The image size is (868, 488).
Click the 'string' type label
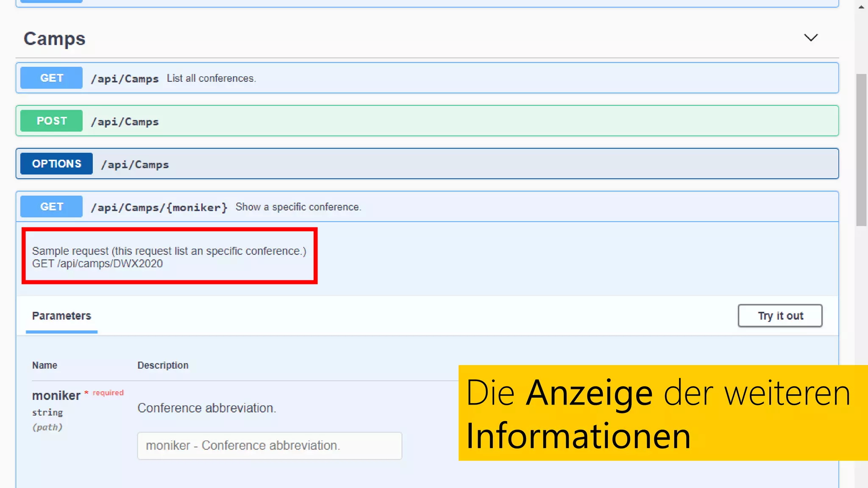(47, 413)
